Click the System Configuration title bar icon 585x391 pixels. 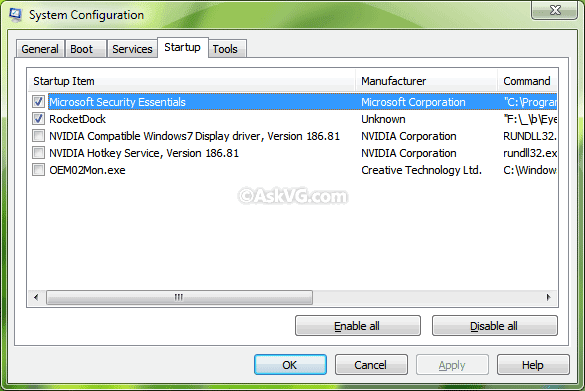point(16,14)
